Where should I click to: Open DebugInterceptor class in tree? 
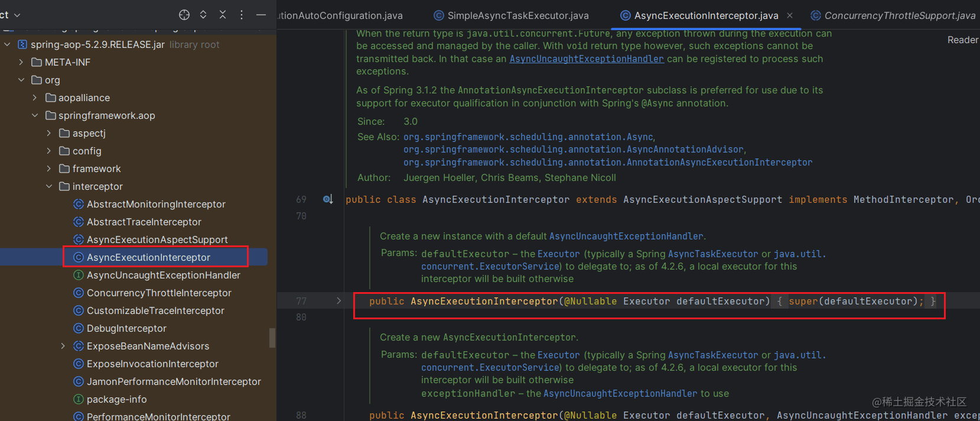point(126,328)
